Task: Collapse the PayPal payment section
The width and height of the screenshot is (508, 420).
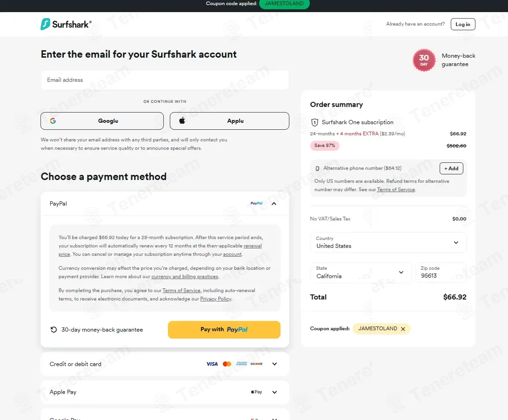Action: pos(274,204)
